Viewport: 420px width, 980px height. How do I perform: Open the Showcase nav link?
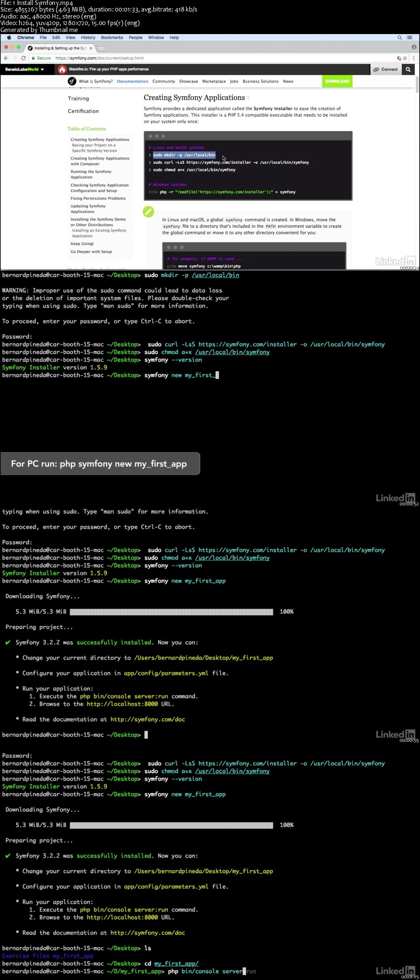[188, 81]
